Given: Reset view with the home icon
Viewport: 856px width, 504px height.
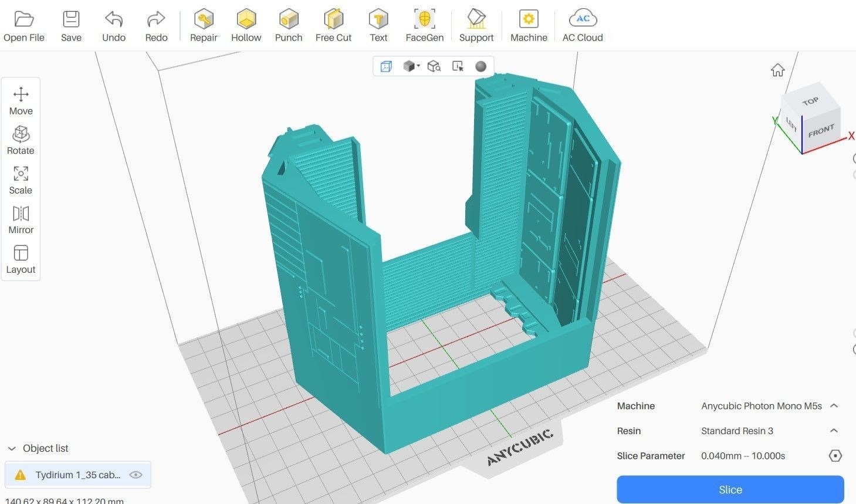Looking at the screenshot, I should (x=777, y=70).
